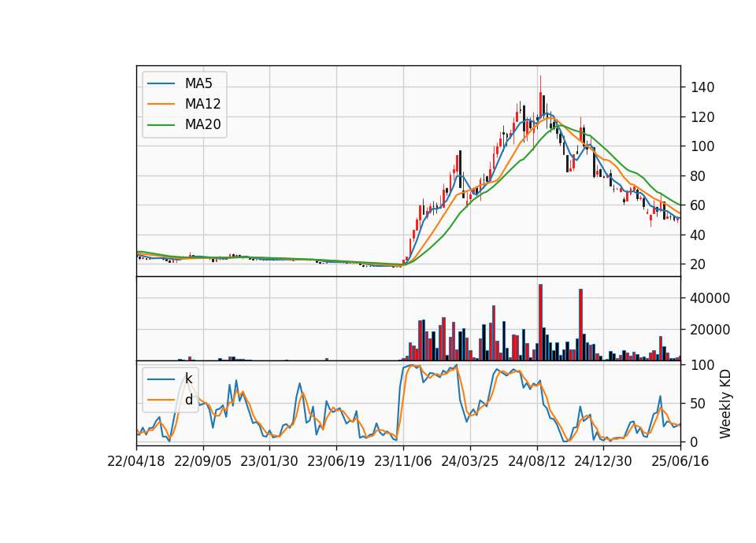Click the MA20 legend label
The image size is (756, 543).
[x=202, y=125]
